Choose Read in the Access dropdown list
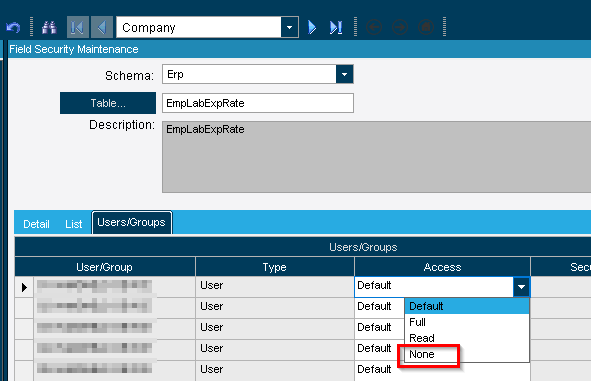Viewport: 591px width, 381px height. 467,338
